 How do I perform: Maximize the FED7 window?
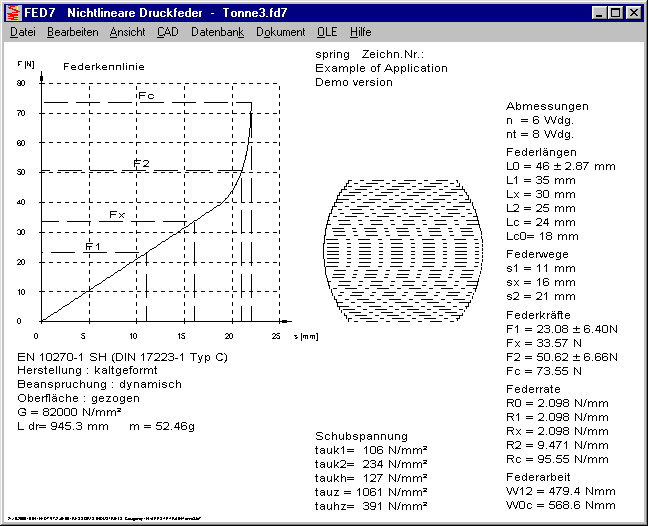pos(615,12)
